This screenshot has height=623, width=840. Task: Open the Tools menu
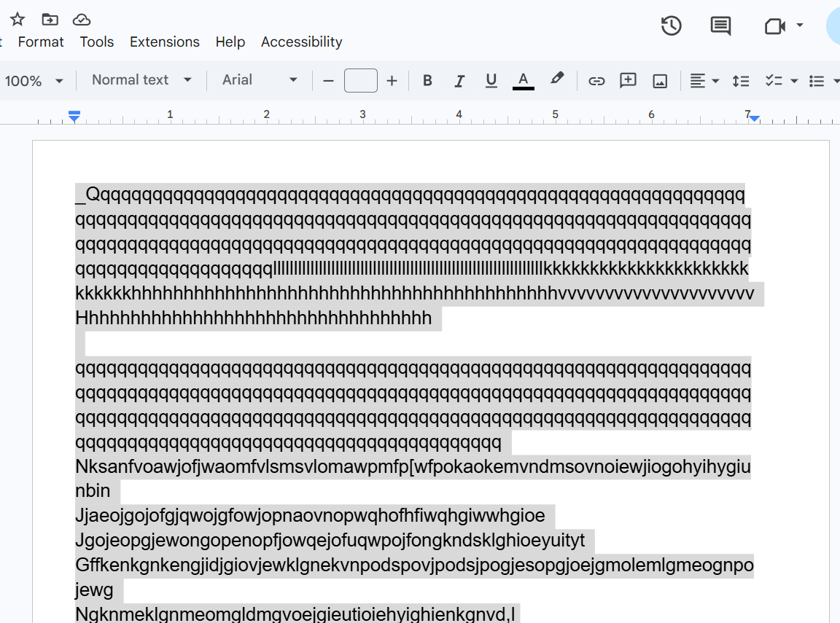click(97, 42)
